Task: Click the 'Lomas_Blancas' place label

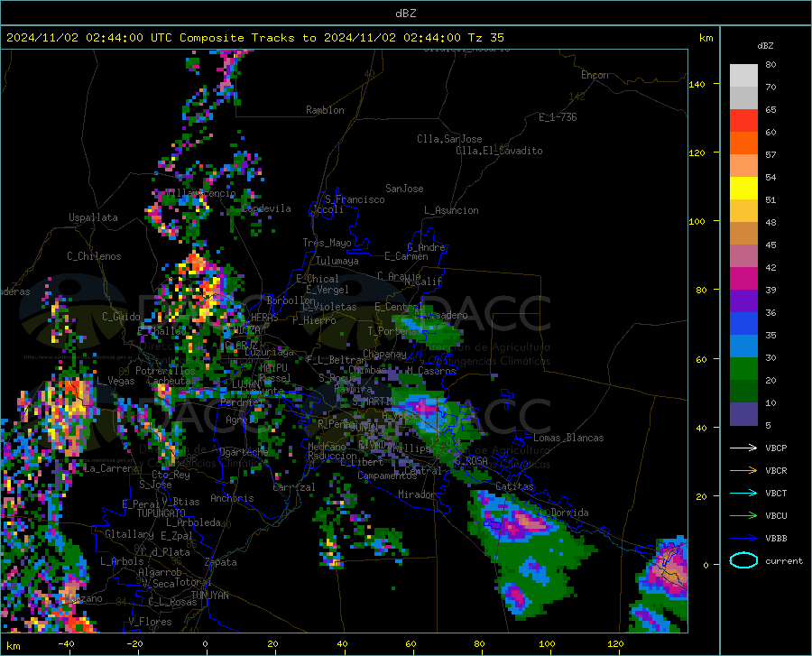Action: [x=568, y=438]
